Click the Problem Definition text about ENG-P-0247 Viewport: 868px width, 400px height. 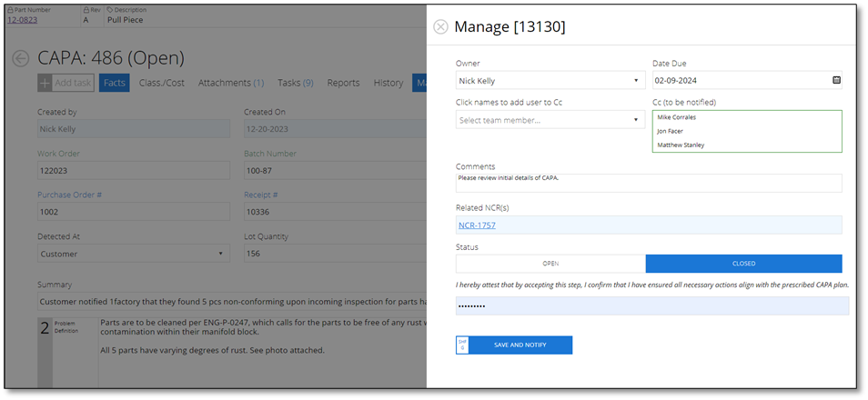tap(263, 326)
